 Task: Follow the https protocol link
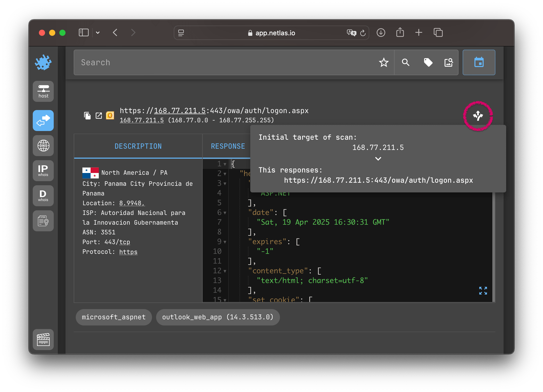coord(128,252)
